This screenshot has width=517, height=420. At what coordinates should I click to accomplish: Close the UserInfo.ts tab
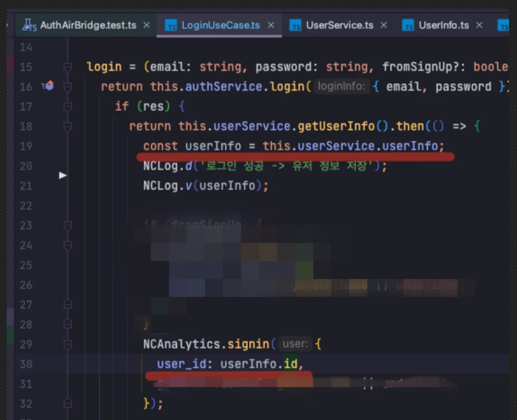pos(479,25)
